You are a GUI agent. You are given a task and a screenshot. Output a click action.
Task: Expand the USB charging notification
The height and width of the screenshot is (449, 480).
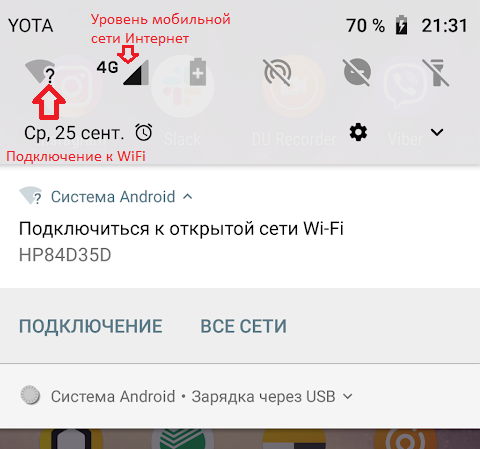[x=348, y=396]
